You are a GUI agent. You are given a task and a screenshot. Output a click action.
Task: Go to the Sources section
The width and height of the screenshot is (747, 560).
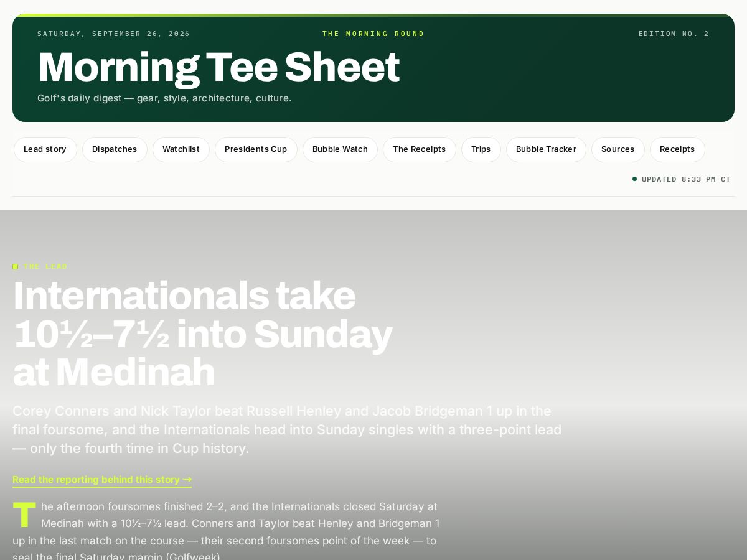pos(618,149)
